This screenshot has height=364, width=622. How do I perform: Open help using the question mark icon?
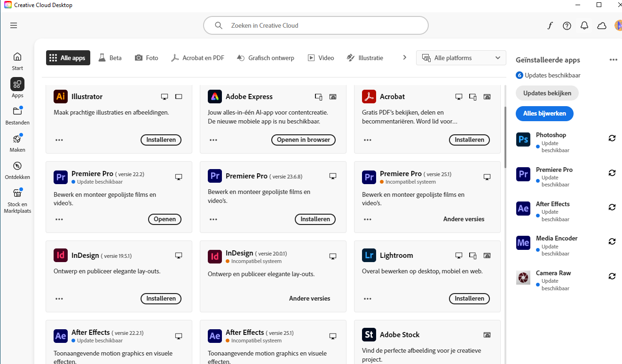pos(567,25)
